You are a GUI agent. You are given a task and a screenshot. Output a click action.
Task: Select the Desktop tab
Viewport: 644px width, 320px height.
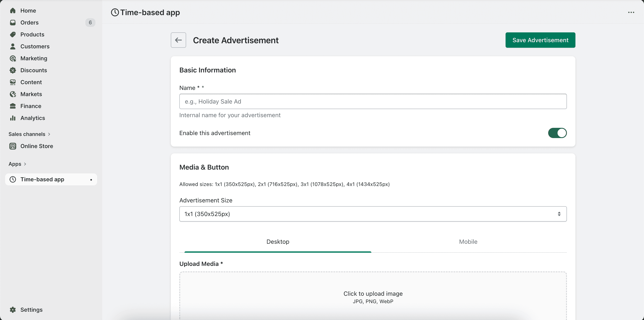coord(278,242)
